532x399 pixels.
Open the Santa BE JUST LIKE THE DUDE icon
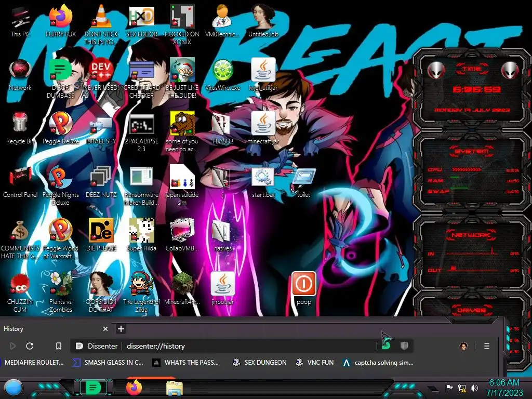[x=182, y=78]
